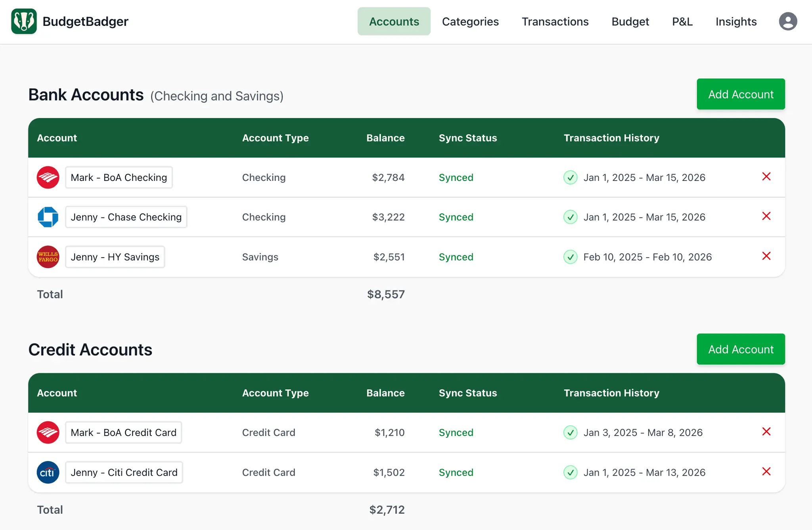The height and width of the screenshot is (530, 812).
Task: Edit the Mark - BoA Credit Card name field
Action: (124, 432)
